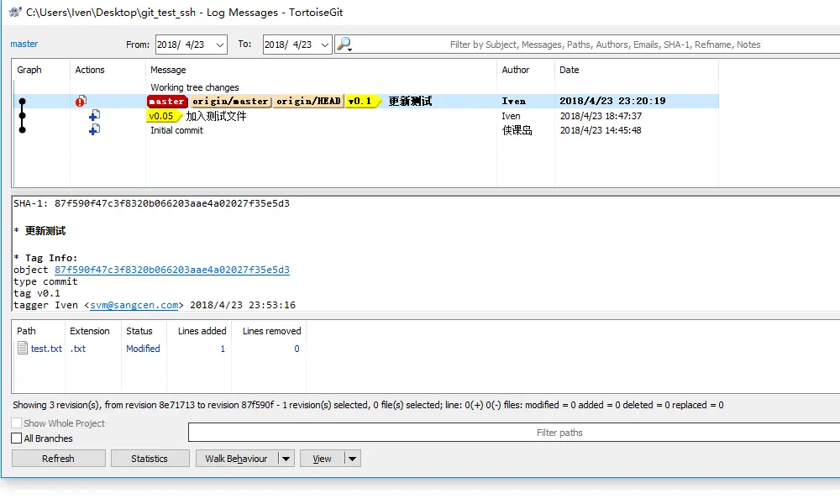Click the TortoiseGit title bar icon
840x504 pixels.
click(15, 12)
